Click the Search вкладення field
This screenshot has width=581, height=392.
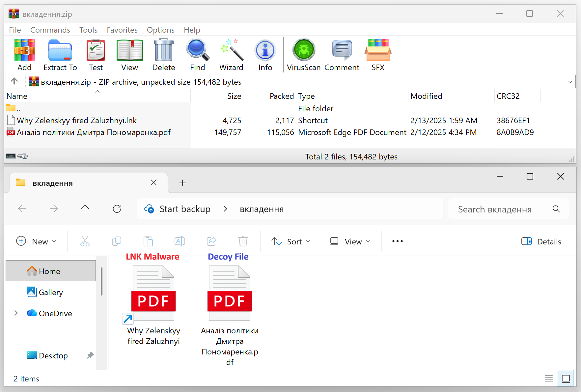click(x=509, y=209)
